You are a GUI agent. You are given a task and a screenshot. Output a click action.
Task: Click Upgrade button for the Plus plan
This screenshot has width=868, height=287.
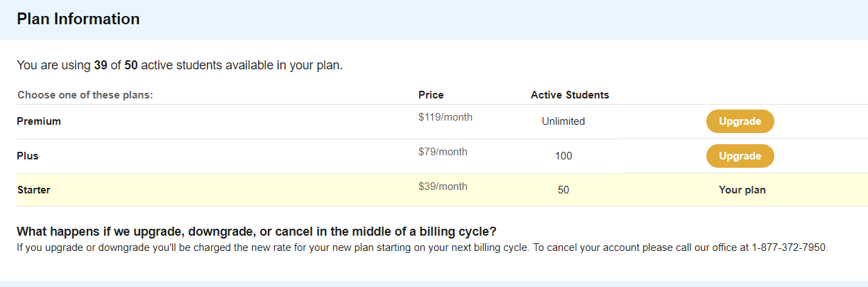pyautogui.click(x=740, y=156)
